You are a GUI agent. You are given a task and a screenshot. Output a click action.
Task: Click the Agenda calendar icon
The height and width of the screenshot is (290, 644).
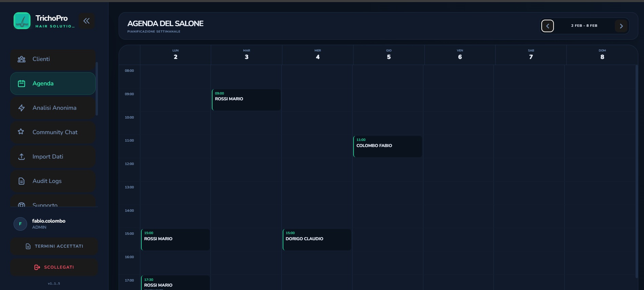21,84
